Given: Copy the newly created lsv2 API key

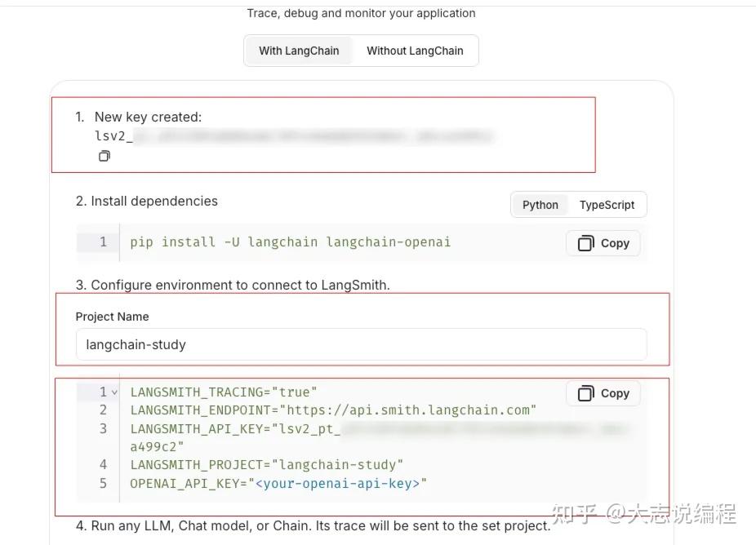Looking at the screenshot, I should 105,156.
